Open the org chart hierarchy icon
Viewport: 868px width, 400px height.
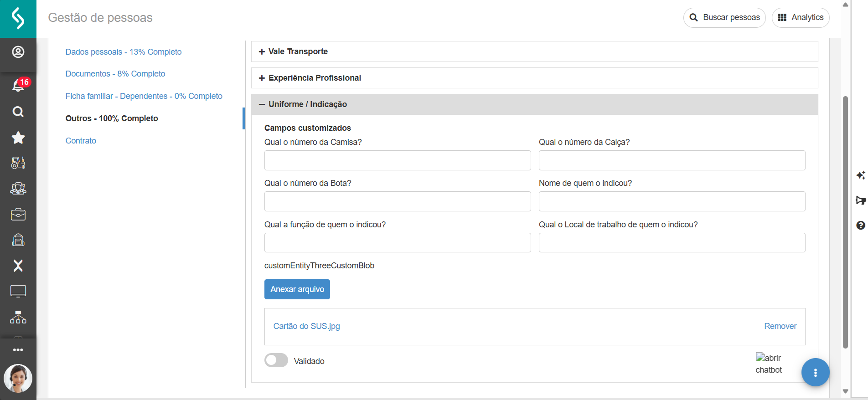point(18,317)
